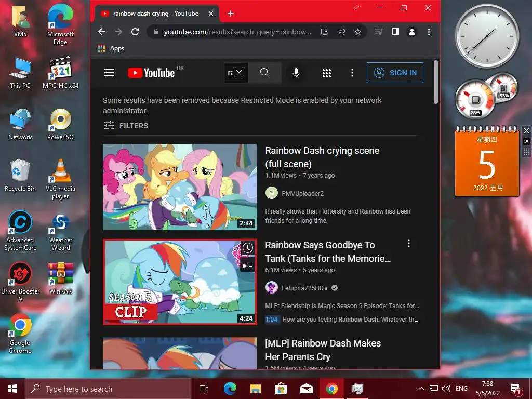This screenshot has width=532, height=399.
Task: Open 'Rainbow Dash Makes Her Parents Cry' title
Action: (323, 350)
